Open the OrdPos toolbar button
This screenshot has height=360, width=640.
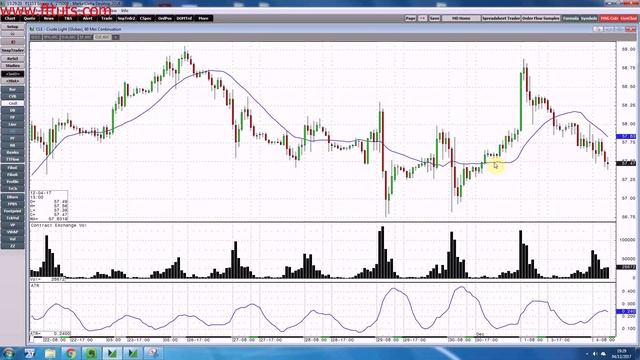point(164,18)
